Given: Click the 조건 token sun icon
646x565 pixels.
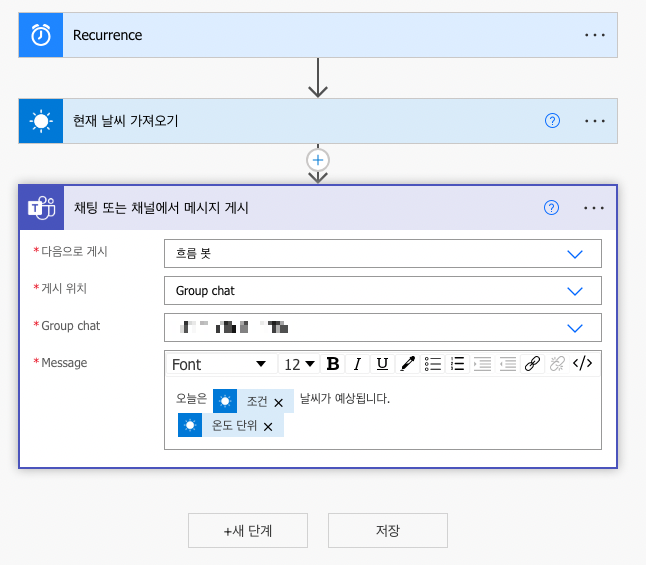Looking at the screenshot, I should coord(225,401).
